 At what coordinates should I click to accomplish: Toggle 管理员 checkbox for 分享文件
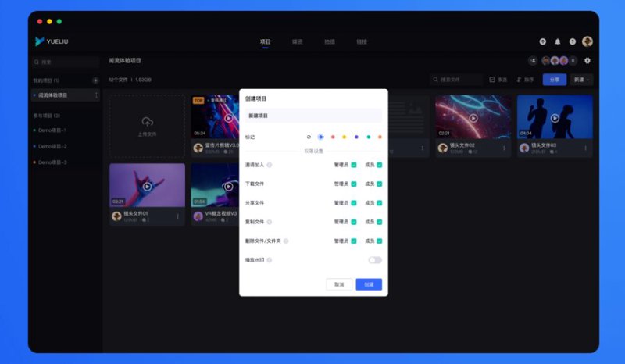pos(354,203)
